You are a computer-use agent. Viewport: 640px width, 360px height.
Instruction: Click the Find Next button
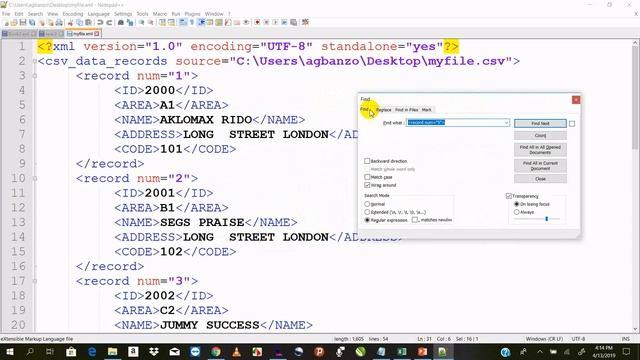point(540,123)
